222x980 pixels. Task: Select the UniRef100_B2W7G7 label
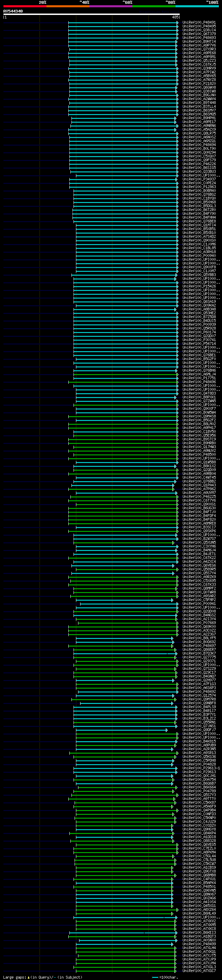[x=199, y=539]
